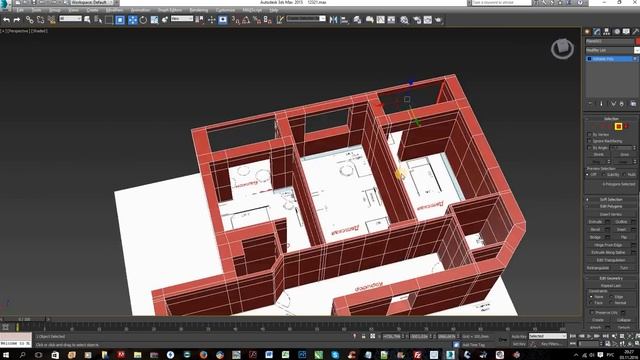Activate the Select Object tool

point(87,20)
